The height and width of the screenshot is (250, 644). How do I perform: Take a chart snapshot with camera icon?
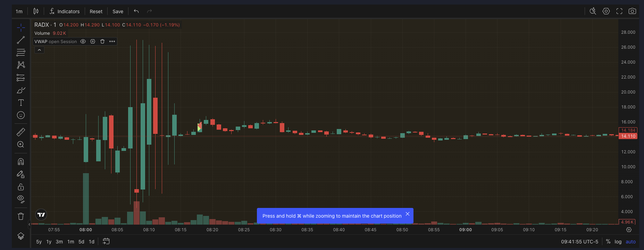[632, 11]
